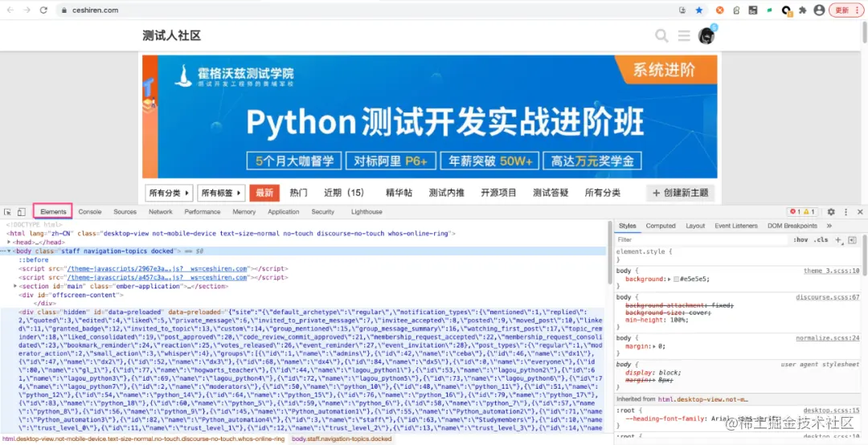Toggle the computed styles sidebar pane icon

click(x=852, y=239)
